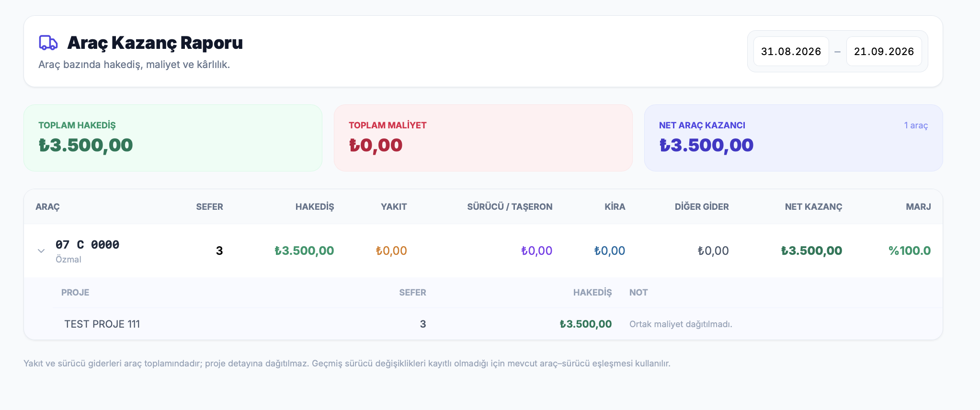Image resolution: width=980 pixels, height=410 pixels.
Task: Select the plate number 07 C 0000
Action: coord(87,245)
